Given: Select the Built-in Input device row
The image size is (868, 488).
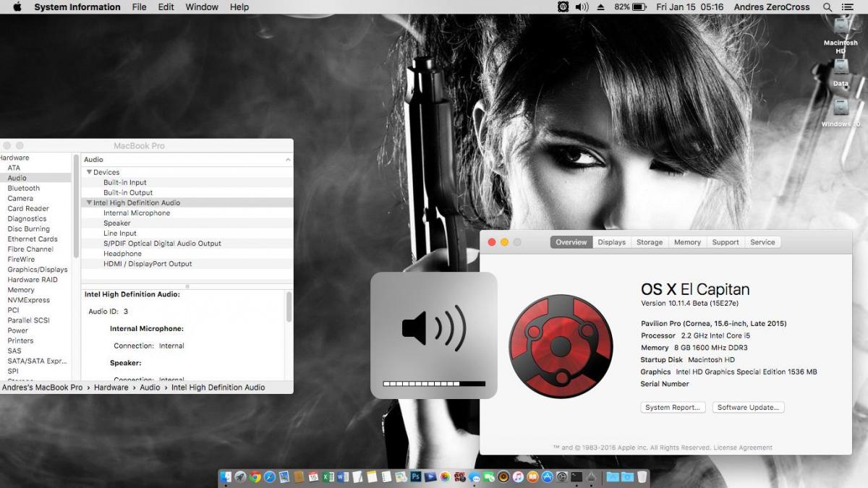Looking at the screenshot, I should (187, 182).
